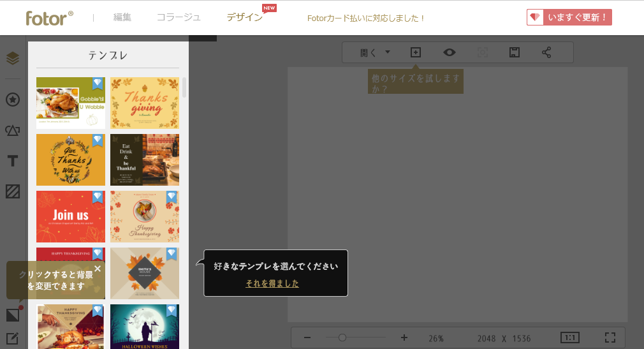Click the 1:1 actual size button
This screenshot has height=349, width=644.
click(570, 338)
